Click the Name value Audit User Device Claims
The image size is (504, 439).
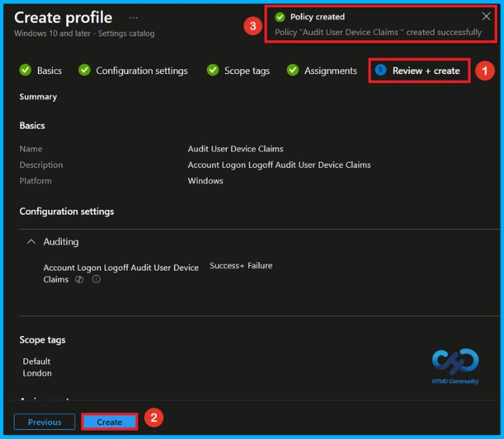[236, 149]
